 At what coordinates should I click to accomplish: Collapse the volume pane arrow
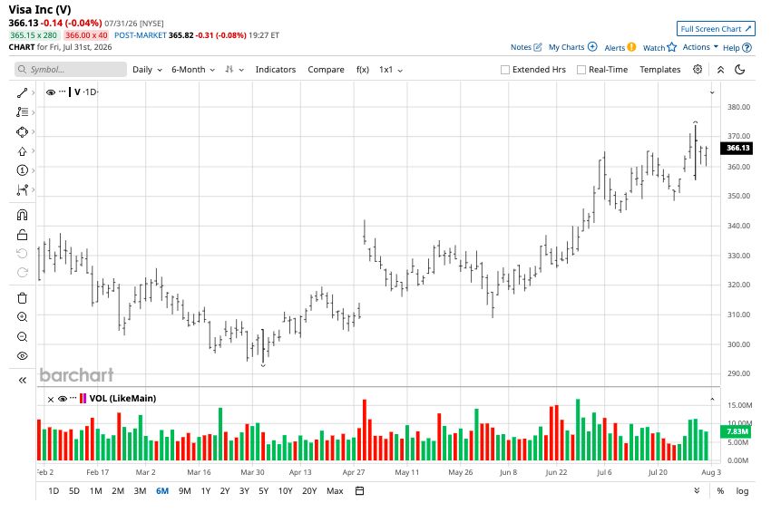coord(712,400)
